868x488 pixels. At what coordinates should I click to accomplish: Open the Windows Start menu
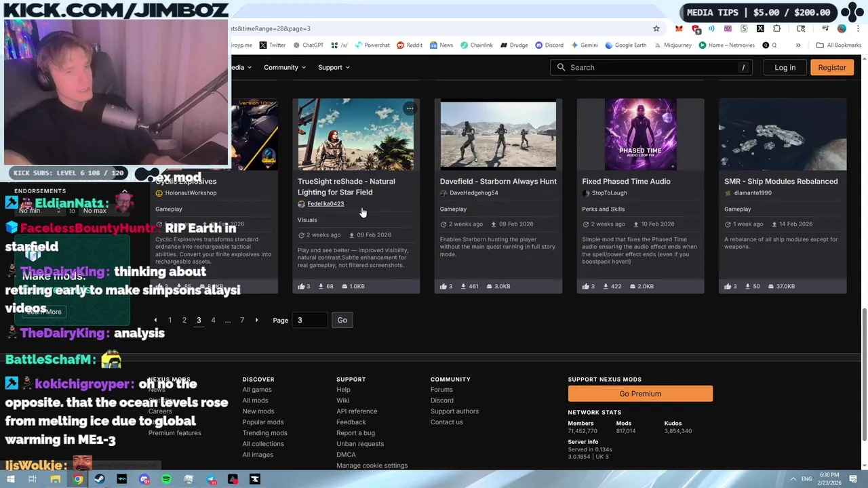click(x=10, y=479)
